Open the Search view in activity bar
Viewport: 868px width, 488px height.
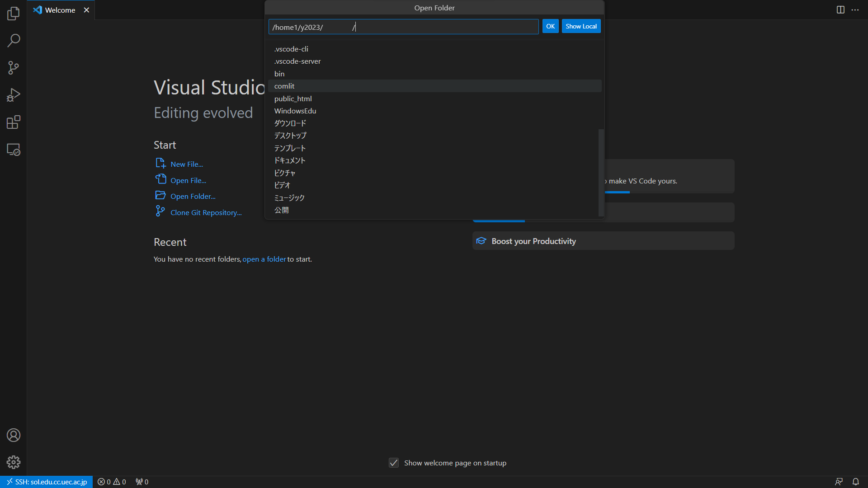(14, 41)
